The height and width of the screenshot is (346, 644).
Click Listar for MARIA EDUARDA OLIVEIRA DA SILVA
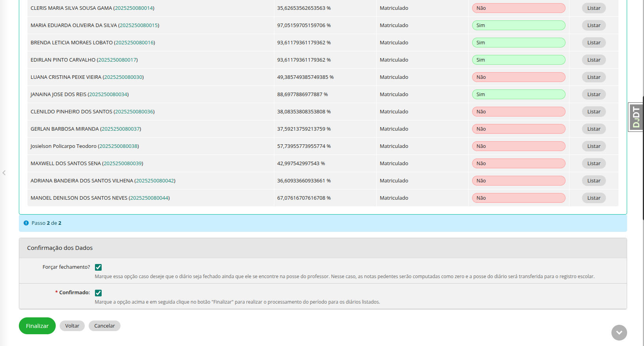[x=594, y=25]
